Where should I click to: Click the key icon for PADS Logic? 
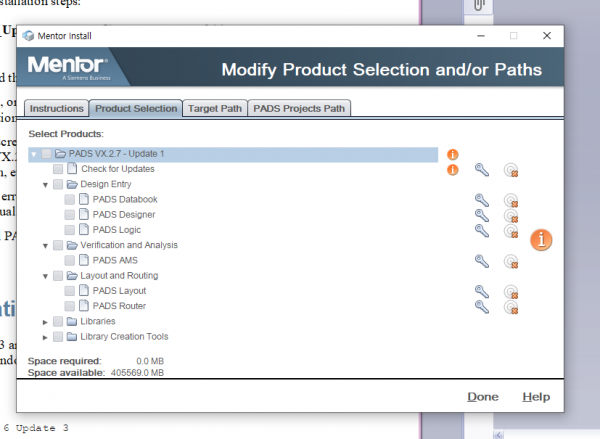click(x=482, y=230)
